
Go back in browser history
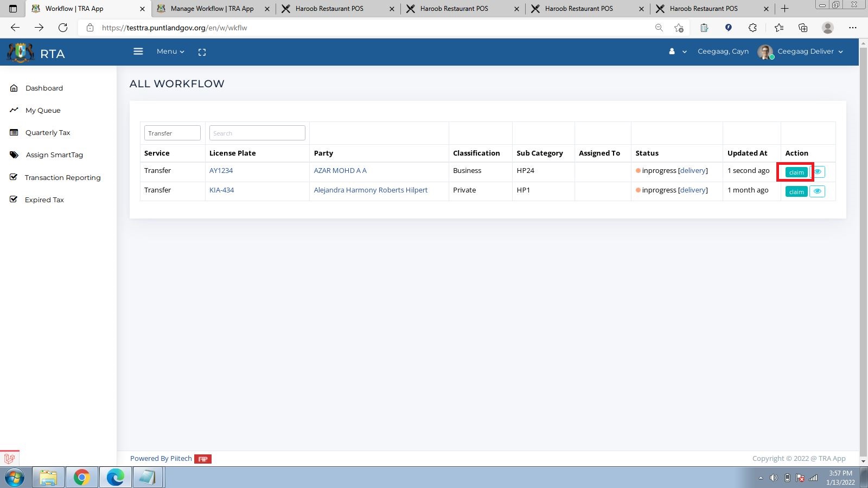[15, 28]
